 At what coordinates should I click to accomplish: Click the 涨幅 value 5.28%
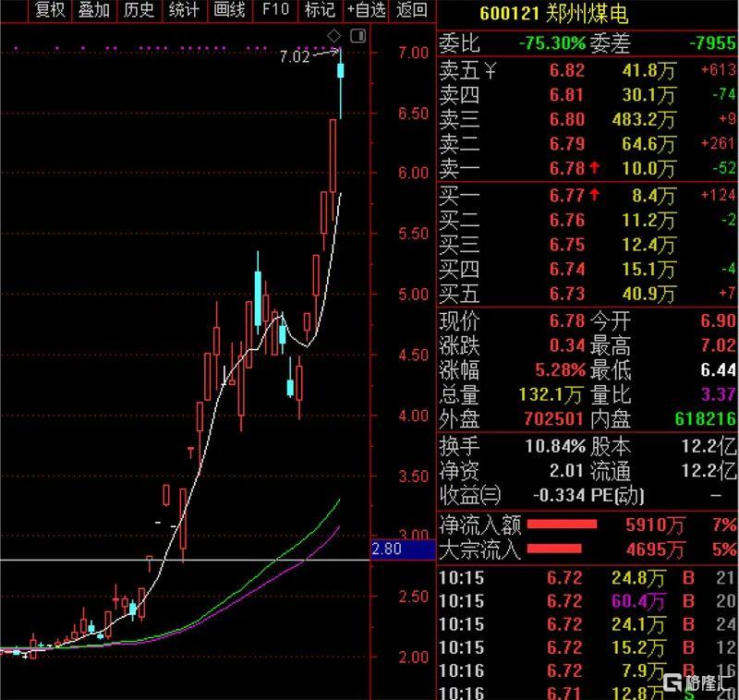[x=561, y=370]
